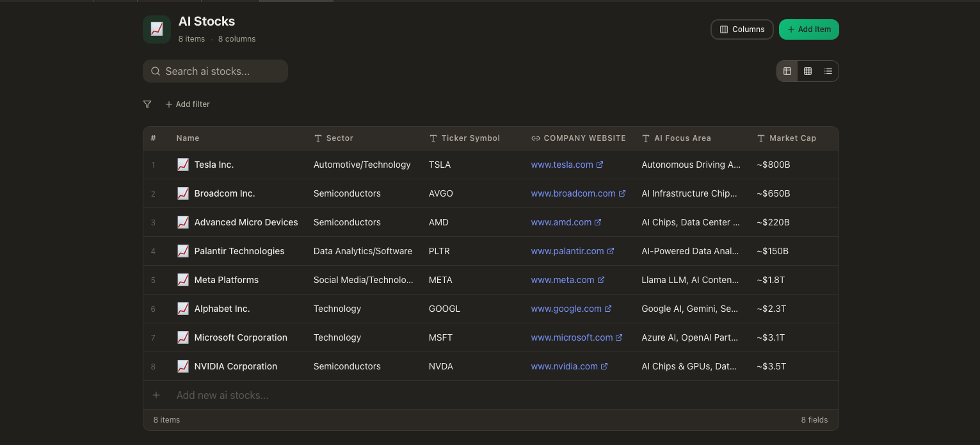The width and height of the screenshot is (980, 445).
Task: Click the Ticker Symbol column header
Action: (x=470, y=138)
